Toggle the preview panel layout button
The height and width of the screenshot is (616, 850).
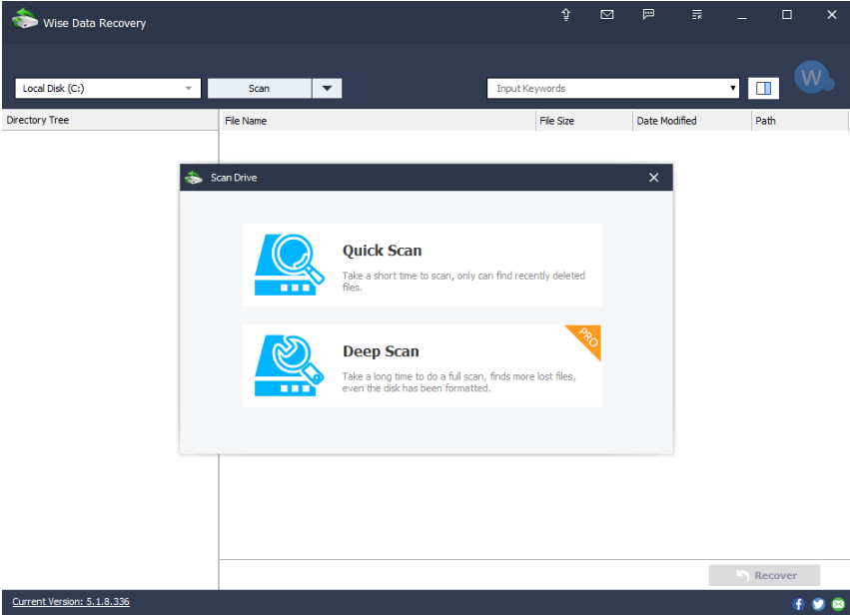pyautogui.click(x=763, y=88)
